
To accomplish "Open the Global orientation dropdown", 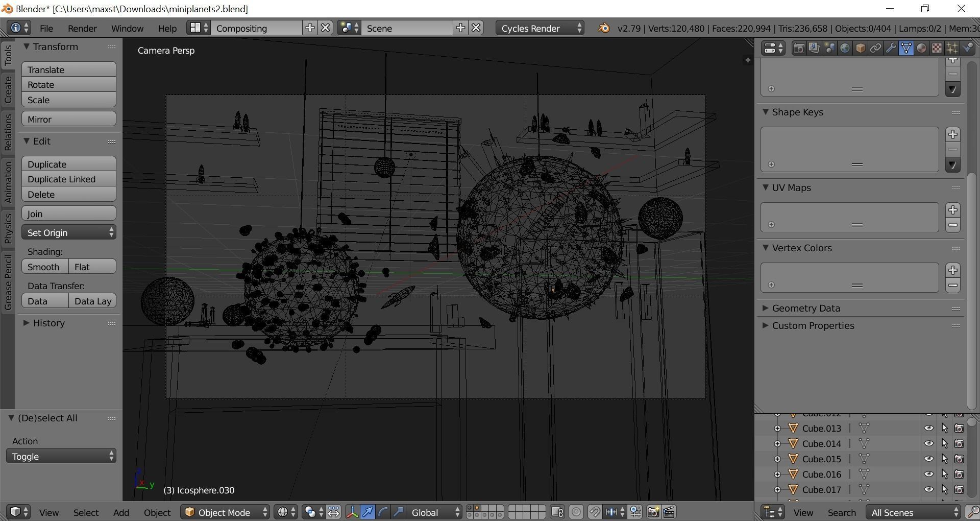I will click(434, 512).
